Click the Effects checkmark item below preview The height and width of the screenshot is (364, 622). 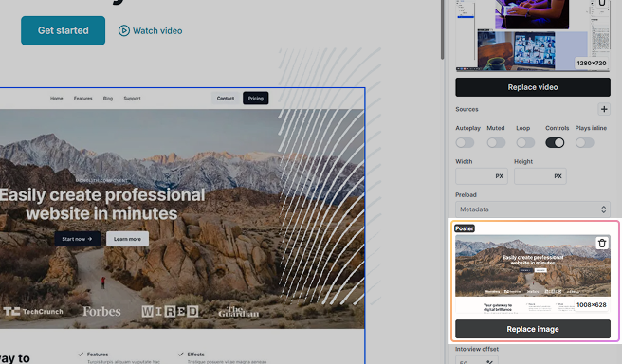click(192, 355)
